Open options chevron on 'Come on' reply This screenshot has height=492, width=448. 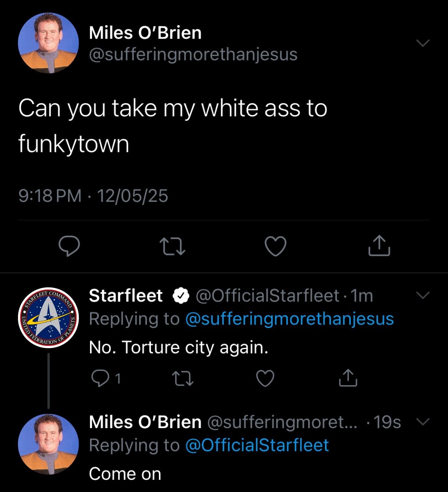pos(423,422)
